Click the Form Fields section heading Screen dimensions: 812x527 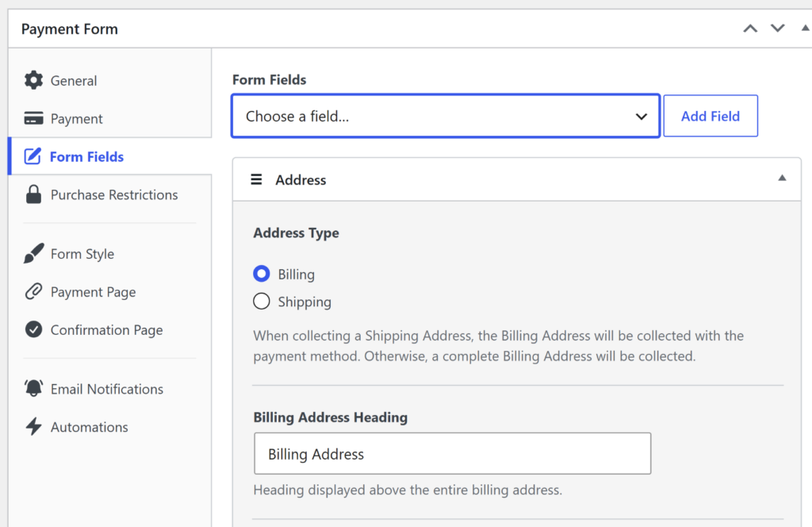pyautogui.click(x=269, y=80)
